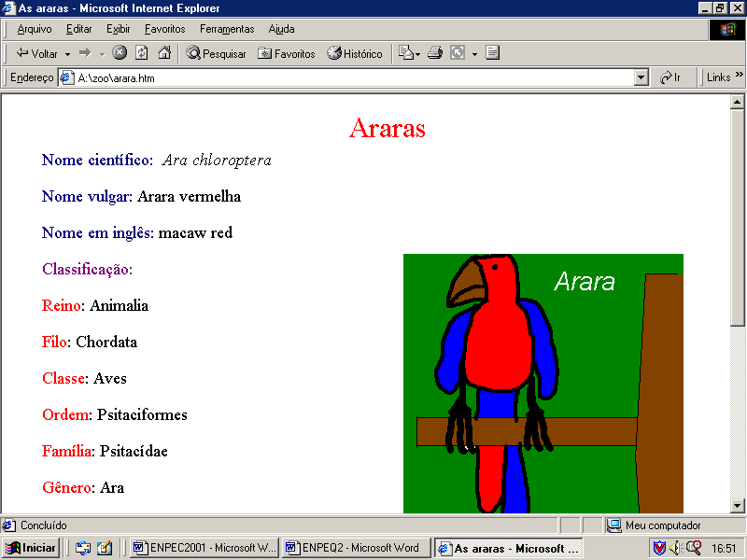This screenshot has height=560, width=747.
Task: Click the Voltar back button
Action: pos(36,53)
